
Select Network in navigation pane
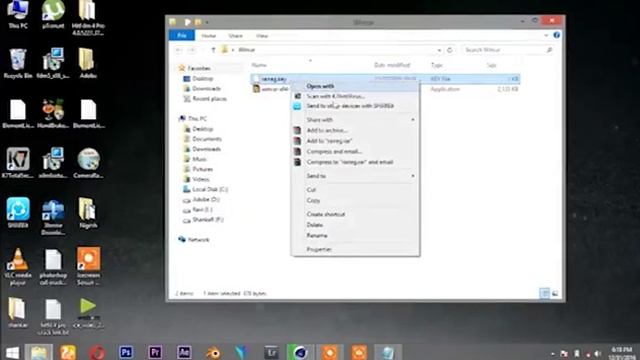[x=198, y=240]
